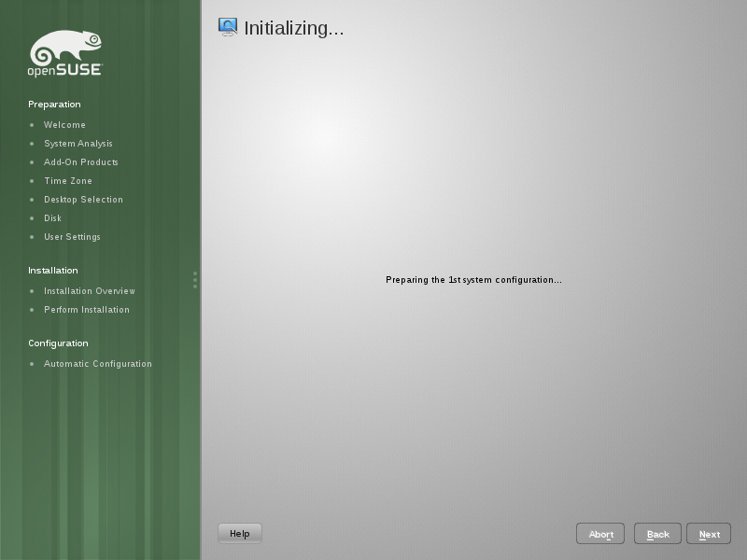747x560 pixels.
Task: Click the Configuration section heading
Action: [58, 343]
